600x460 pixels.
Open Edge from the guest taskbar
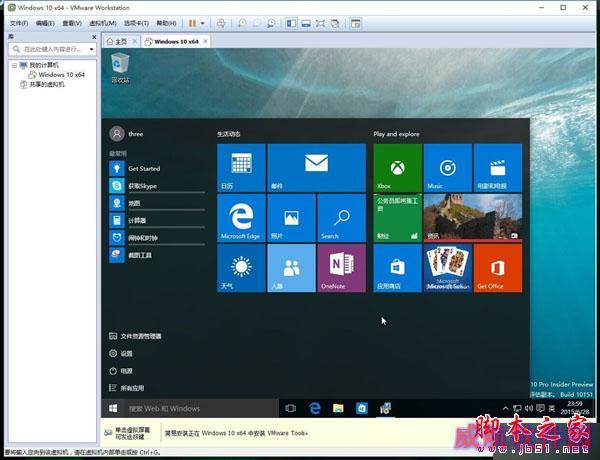pos(315,408)
